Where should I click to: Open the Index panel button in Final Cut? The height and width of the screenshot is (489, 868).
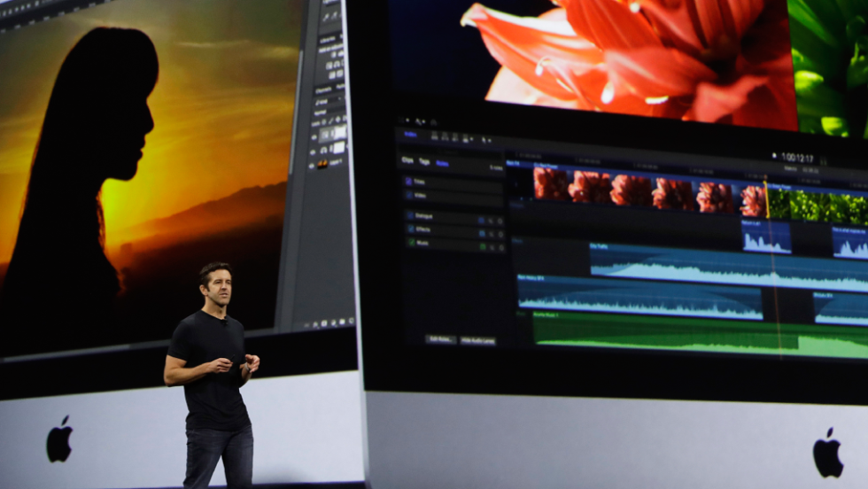[410, 134]
